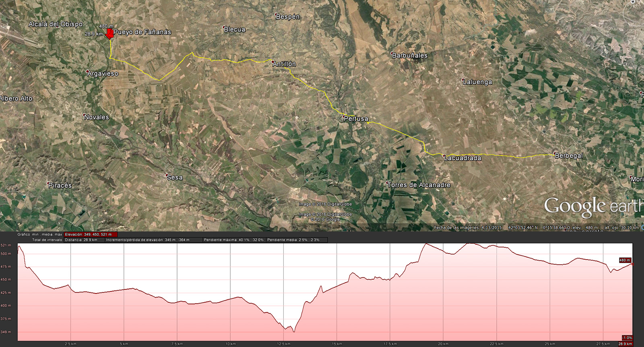This screenshot has height=347, width=644.
Task: Click the Elevación 349, 450, 521 m toggle
Action: [x=91, y=234]
